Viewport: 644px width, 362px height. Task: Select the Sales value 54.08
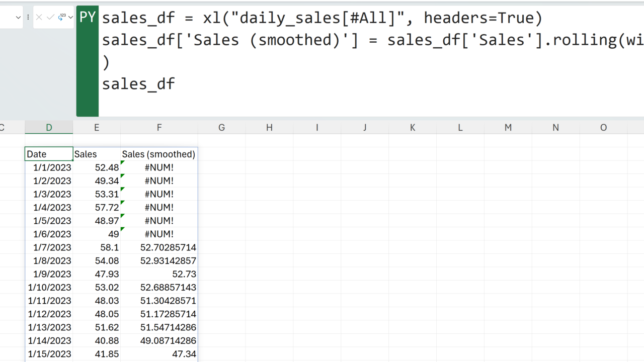point(97,261)
